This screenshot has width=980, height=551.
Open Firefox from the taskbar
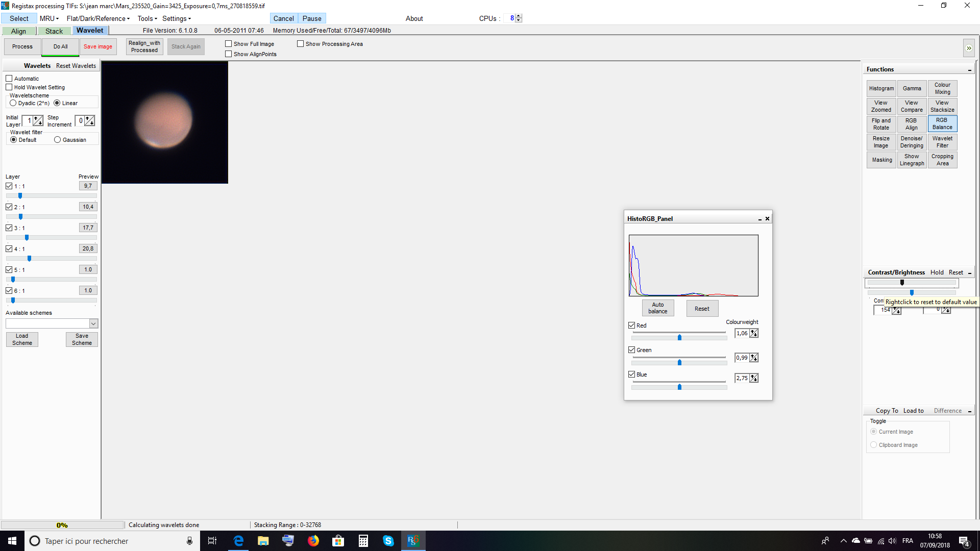313,541
